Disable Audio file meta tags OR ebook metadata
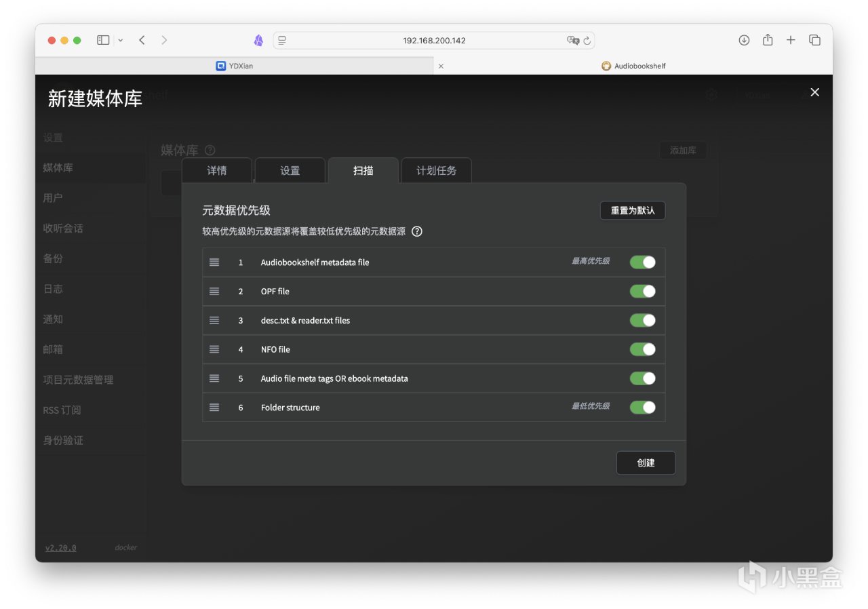 (x=643, y=378)
